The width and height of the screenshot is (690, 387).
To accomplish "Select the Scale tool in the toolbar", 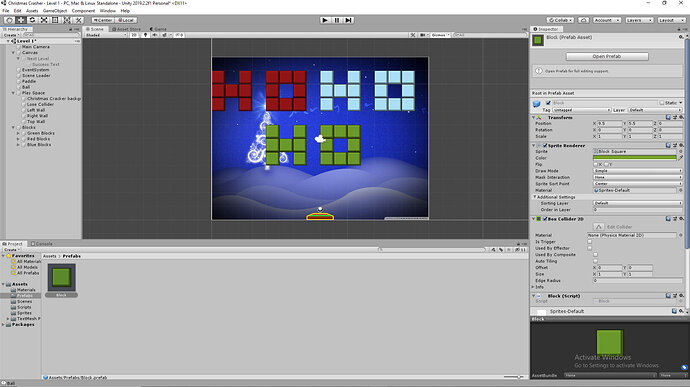I will pos(44,20).
